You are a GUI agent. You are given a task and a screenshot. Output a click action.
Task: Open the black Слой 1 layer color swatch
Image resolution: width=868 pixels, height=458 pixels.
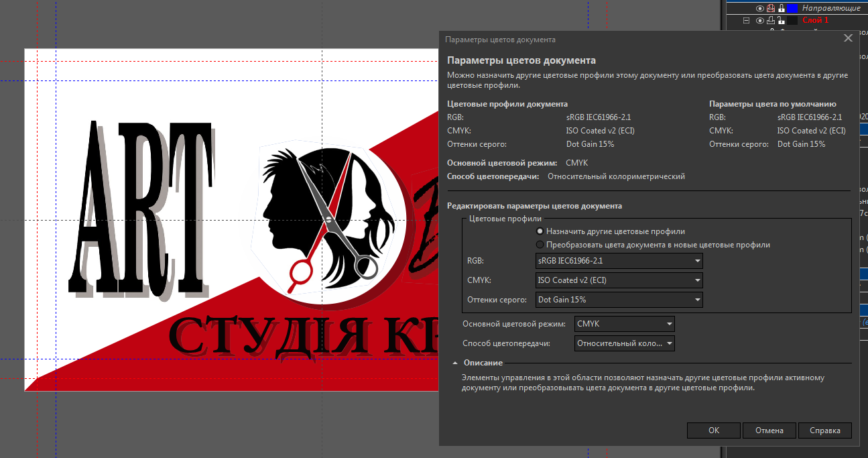point(792,21)
